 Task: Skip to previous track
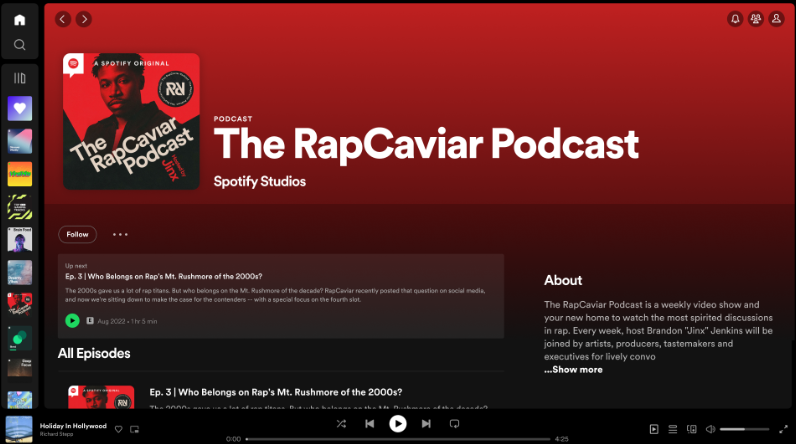point(370,424)
